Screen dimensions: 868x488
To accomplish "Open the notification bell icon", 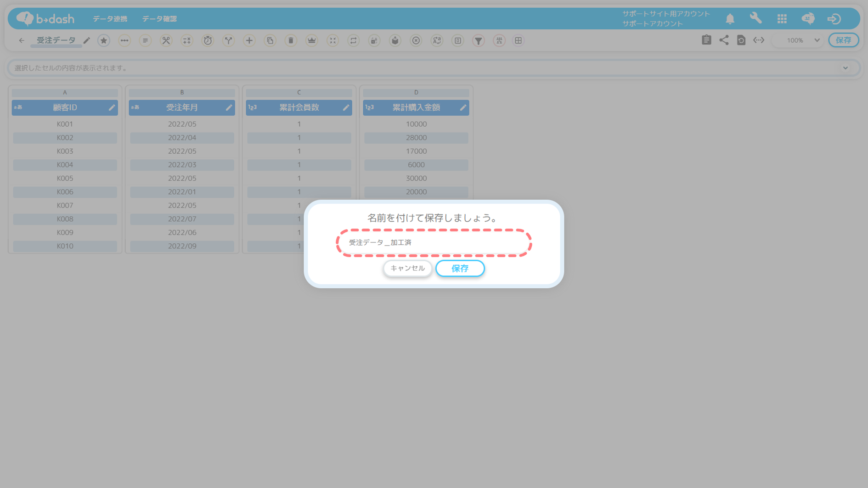I will [730, 19].
